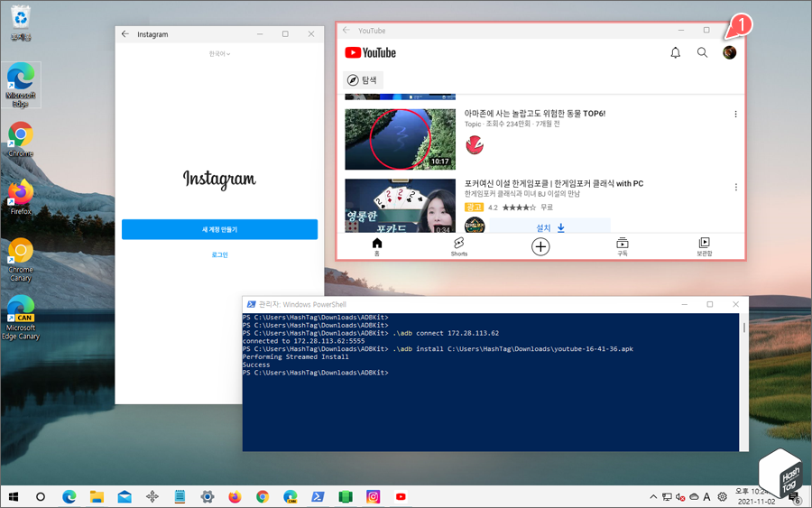Open more options for the poker ad
Image resolution: width=812 pixels, height=508 pixels.
pos(735,187)
